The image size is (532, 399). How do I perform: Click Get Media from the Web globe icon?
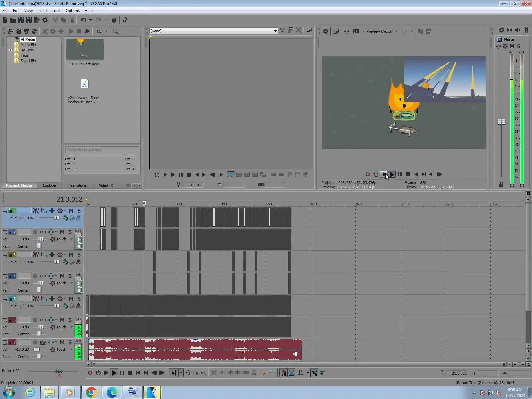pyautogui.click(x=34, y=31)
